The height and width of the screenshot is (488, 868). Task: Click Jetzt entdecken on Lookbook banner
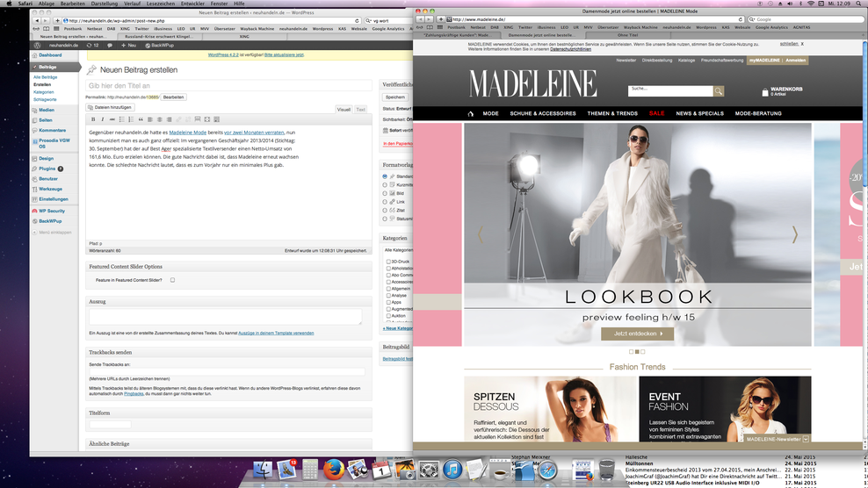[637, 334]
